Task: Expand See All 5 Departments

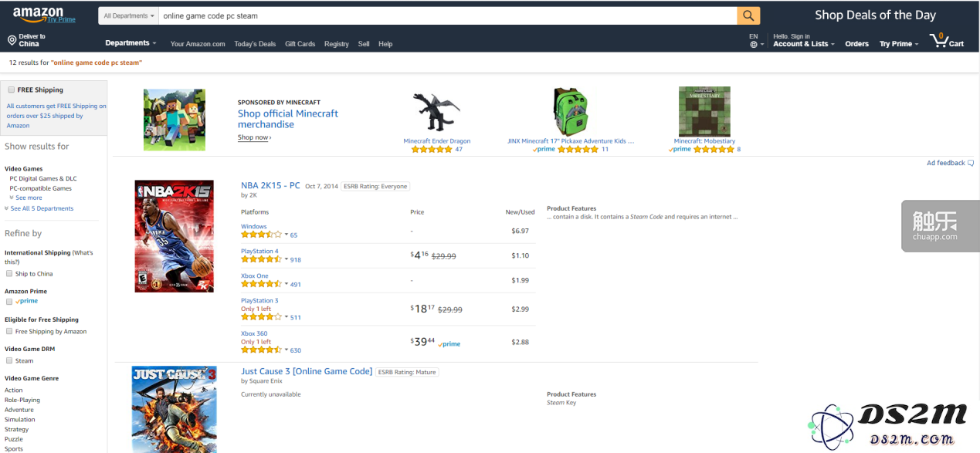Action: (x=39, y=208)
